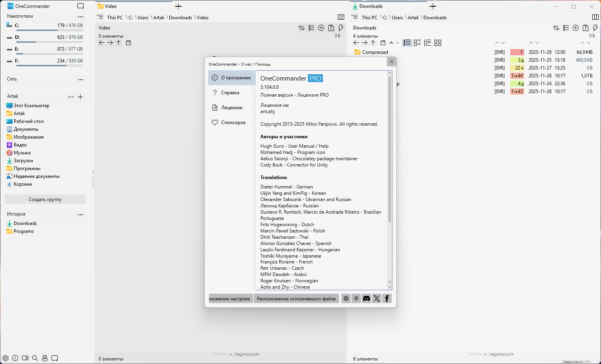Click the F: drive usage bar
This screenshot has height=364, width=601.
(49, 66)
